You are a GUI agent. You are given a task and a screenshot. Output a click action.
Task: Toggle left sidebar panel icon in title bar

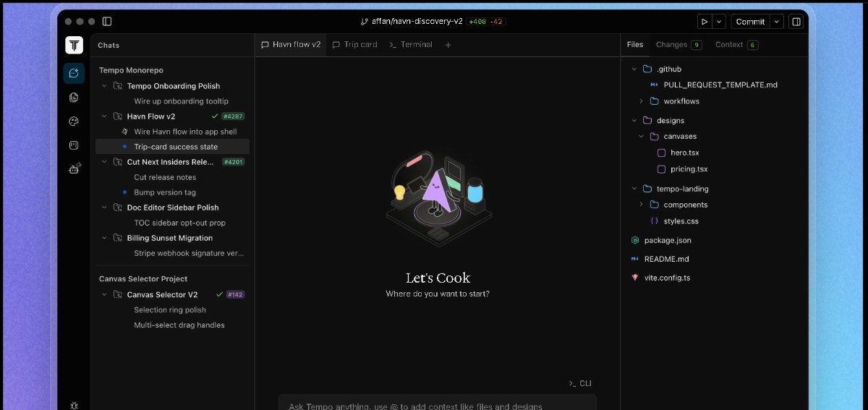click(107, 22)
